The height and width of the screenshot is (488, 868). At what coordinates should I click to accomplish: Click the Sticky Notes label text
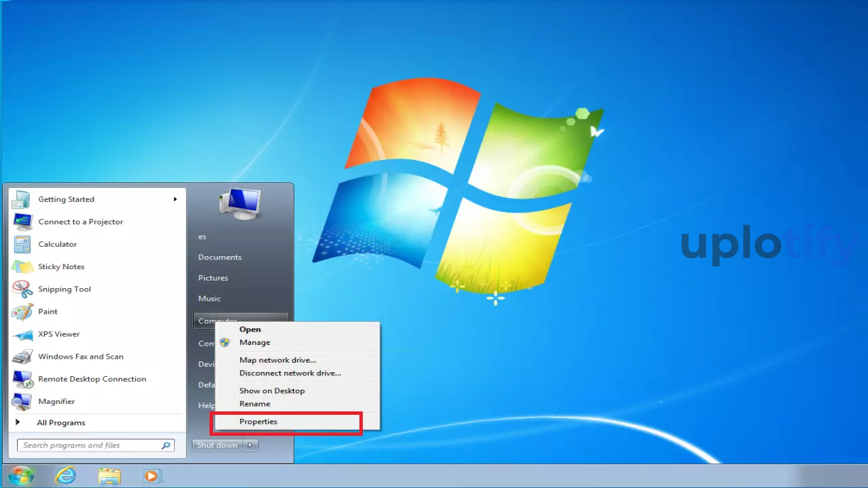61,266
